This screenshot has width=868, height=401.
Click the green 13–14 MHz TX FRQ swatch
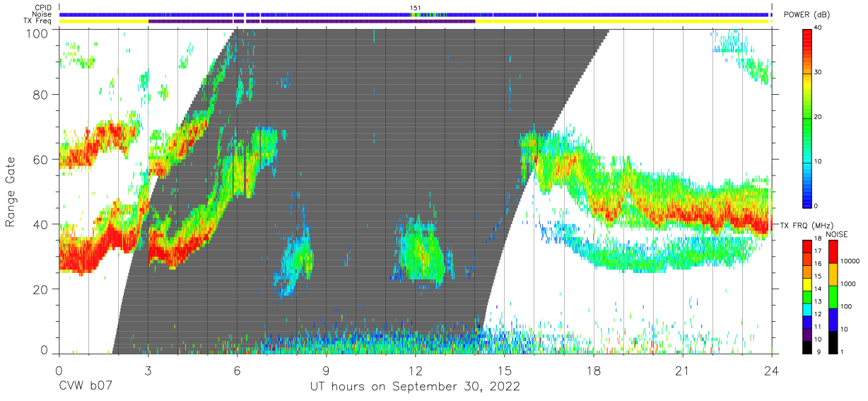pyautogui.click(x=807, y=297)
